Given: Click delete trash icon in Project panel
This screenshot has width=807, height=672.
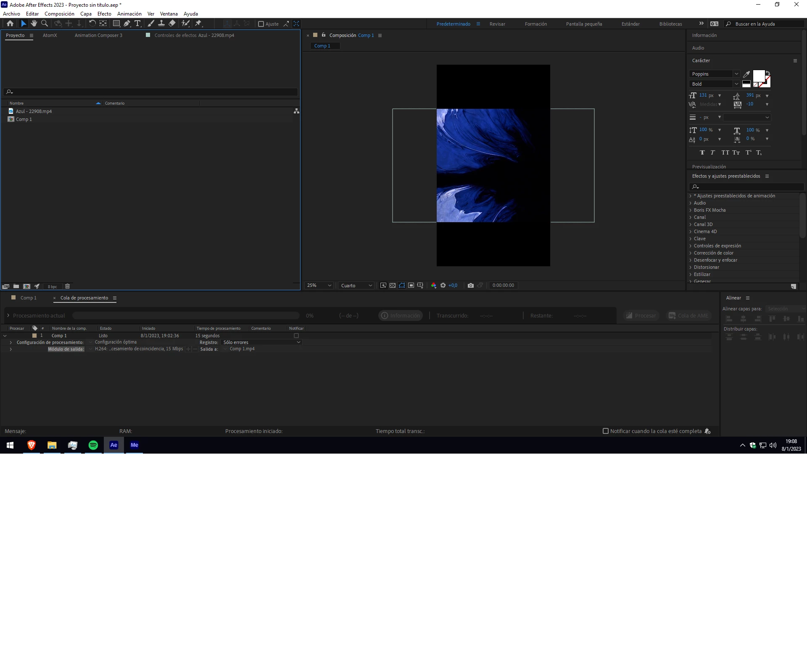Looking at the screenshot, I should click(x=67, y=286).
